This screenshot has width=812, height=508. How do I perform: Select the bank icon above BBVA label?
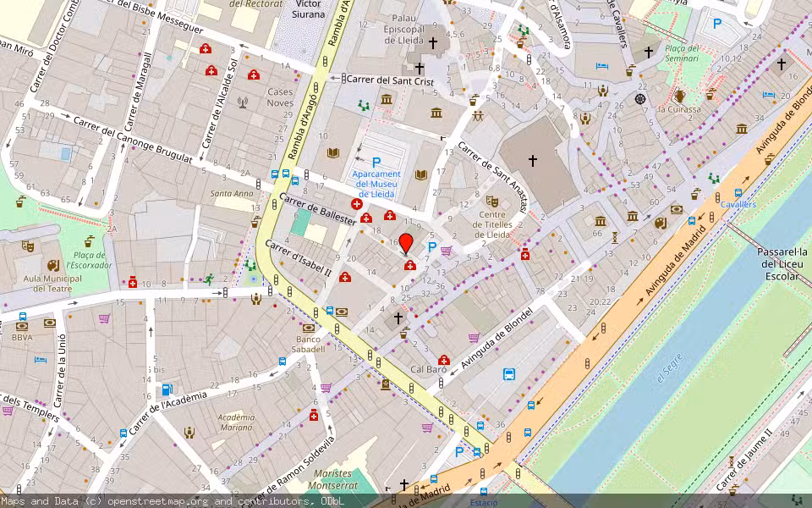pyautogui.click(x=22, y=327)
